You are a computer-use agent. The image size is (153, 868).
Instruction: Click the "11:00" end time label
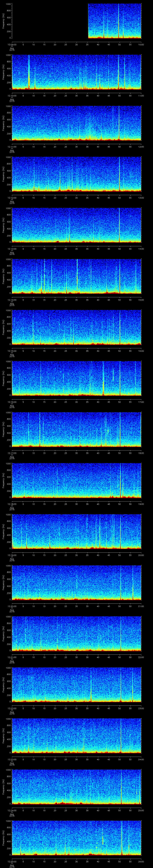pyautogui.click(x=141, y=96)
